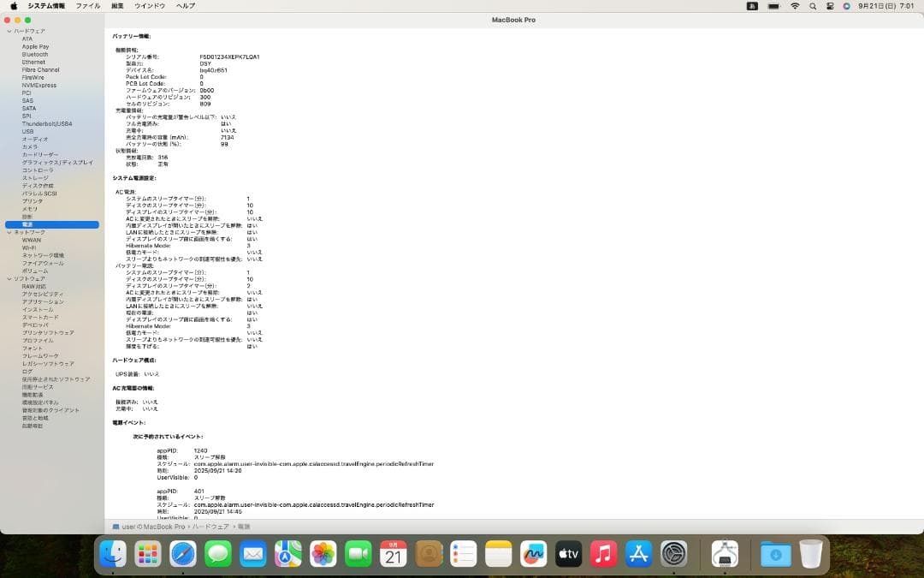
Task: Click ハードウェア in the breadcrumb bar
Action: pos(211,527)
